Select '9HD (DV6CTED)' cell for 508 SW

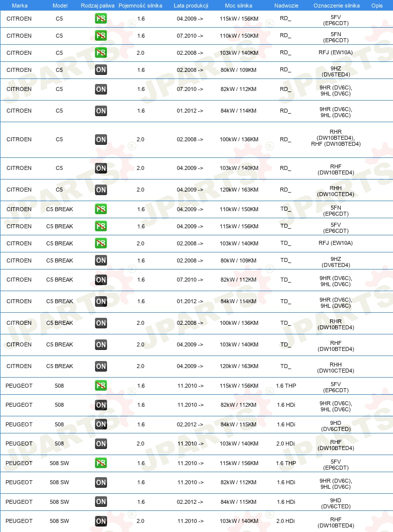pos(336,503)
